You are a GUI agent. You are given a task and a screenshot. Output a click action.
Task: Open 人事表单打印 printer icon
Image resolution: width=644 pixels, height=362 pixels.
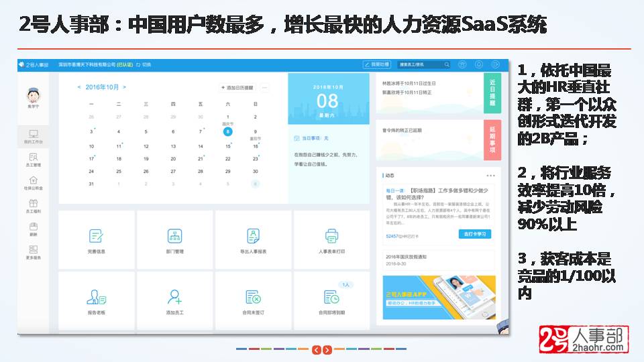(x=331, y=236)
